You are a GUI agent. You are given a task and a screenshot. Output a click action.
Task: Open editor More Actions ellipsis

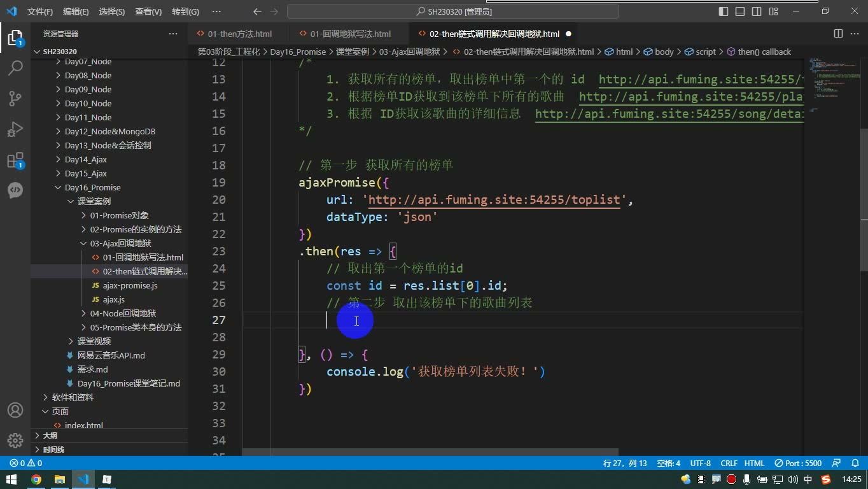coord(855,34)
